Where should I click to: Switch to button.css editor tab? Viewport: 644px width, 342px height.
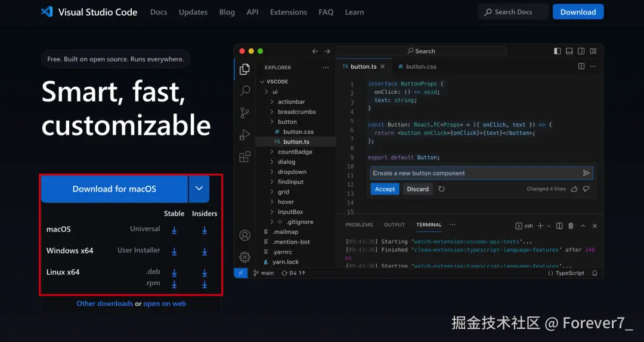tap(417, 66)
